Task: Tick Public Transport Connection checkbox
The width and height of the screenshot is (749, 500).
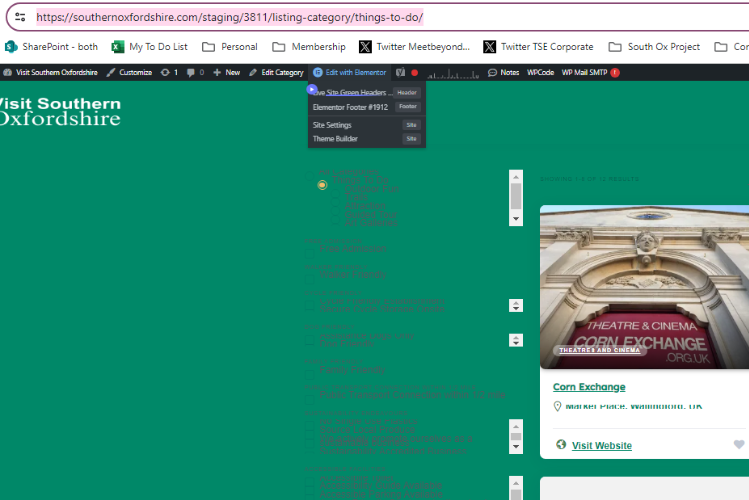Action: [310, 398]
